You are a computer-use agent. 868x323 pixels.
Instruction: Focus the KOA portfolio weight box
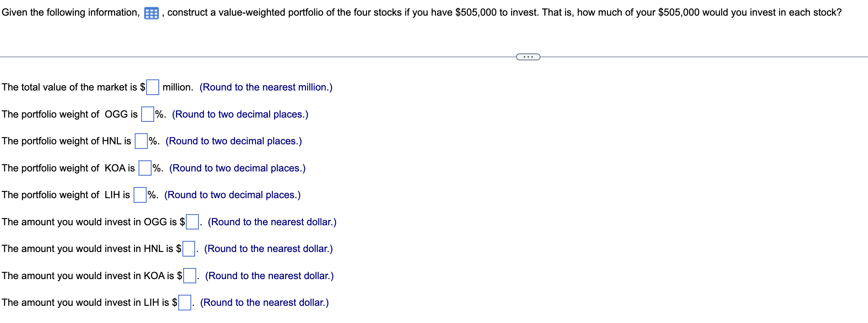145,168
